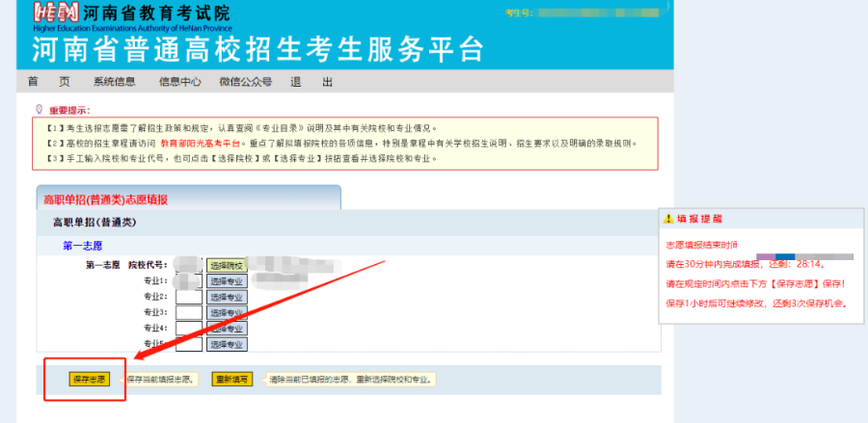Click the blue 第一志愿 heading

pyautogui.click(x=83, y=246)
